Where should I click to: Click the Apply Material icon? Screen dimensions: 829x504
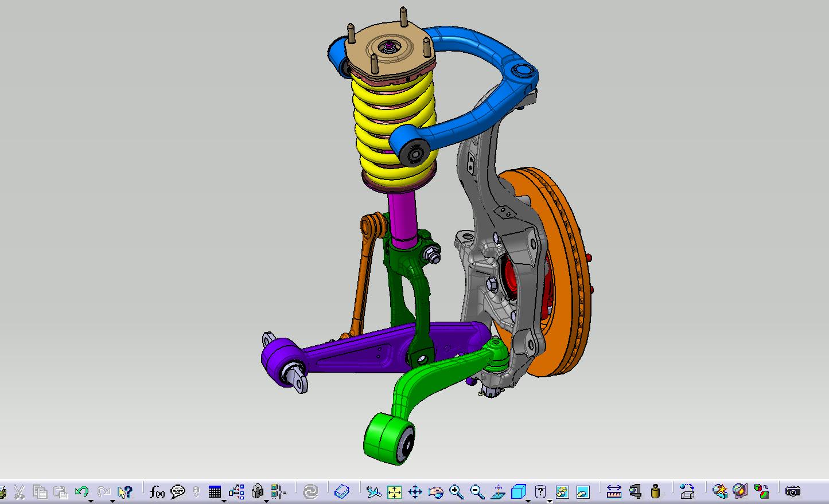click(x=719, y=491)
